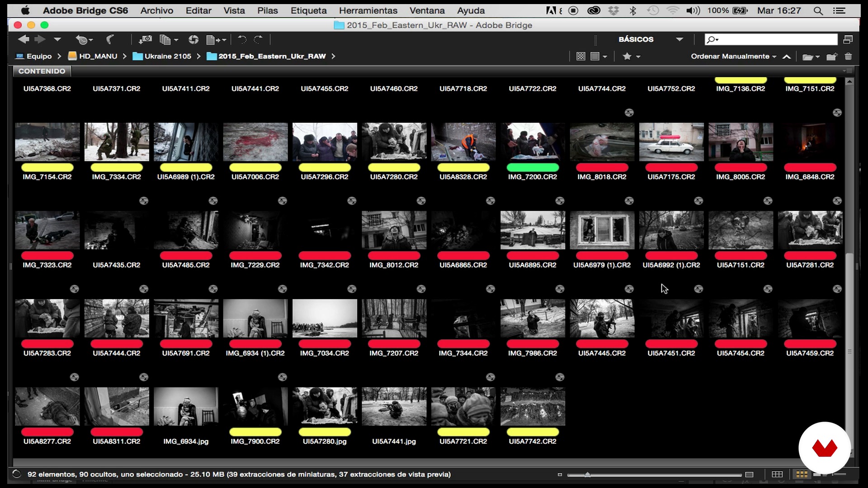Screen dimensions: 868x488
Task: Select the UI5A7006.CR2 blood-on-snow thumbnail
Action: pos(255,142)
